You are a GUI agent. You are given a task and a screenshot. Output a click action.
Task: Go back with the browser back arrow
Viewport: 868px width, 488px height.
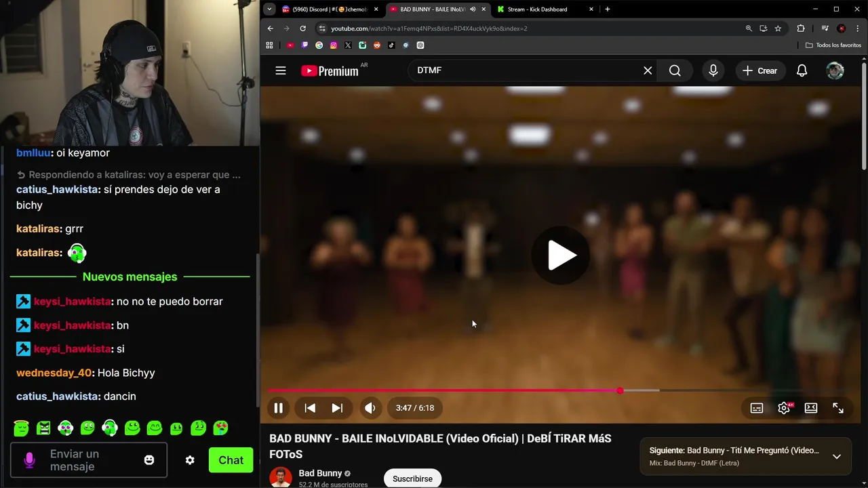[270, 28]
